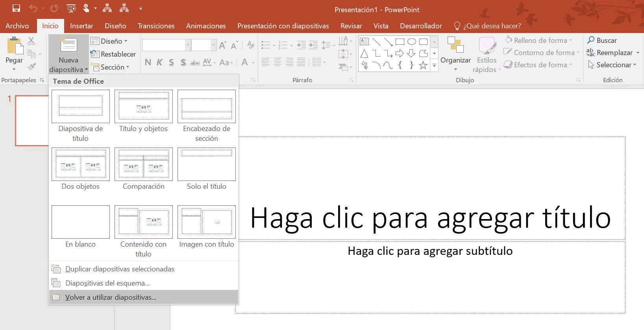Align text right icon
The width and height of the screenshot is (644, 330).
289,62
